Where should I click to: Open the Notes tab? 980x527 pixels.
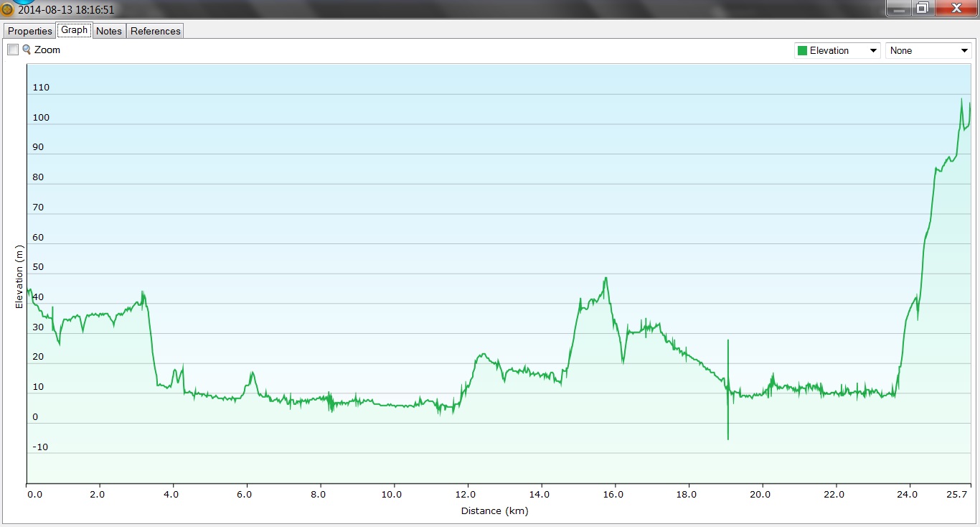pos(109,31)
